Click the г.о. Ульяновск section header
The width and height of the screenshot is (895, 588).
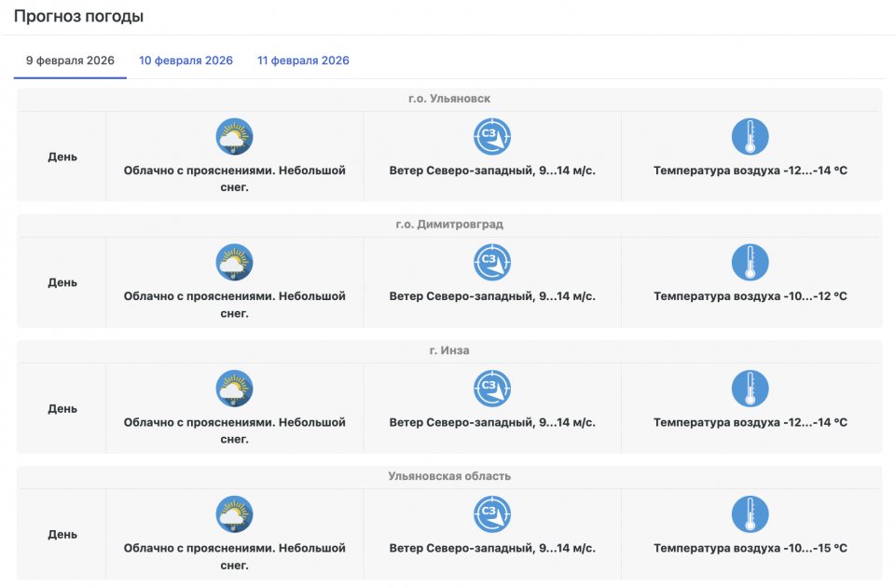449,99
